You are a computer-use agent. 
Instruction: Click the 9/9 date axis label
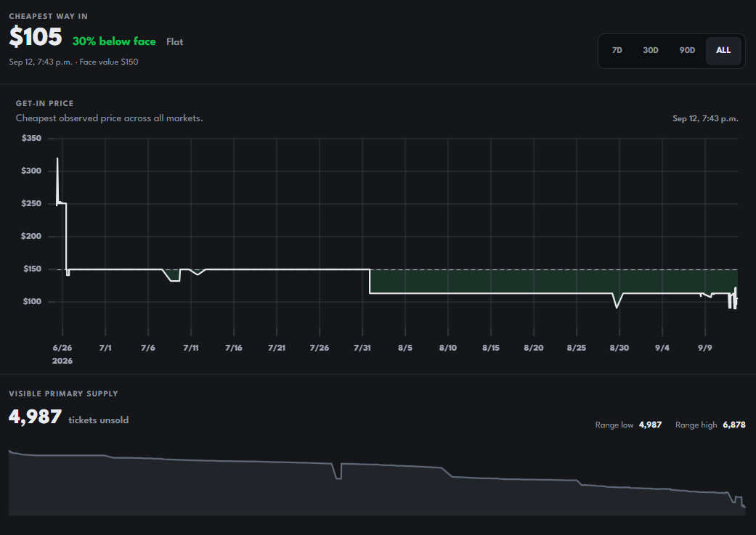[705, 348]
